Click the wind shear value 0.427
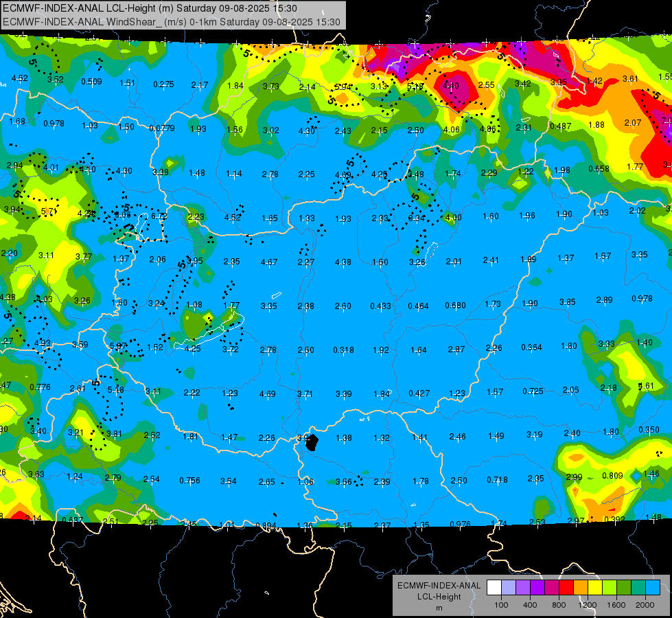 coord(419,393)
